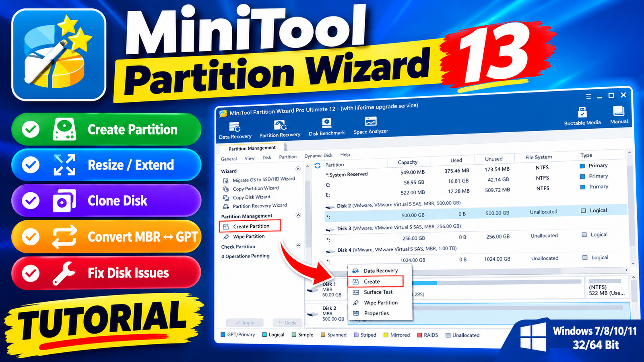This screenshot has height=362, width=644.
Task: Click the RAID5 legend color square
Action: [x=419, y=335]
